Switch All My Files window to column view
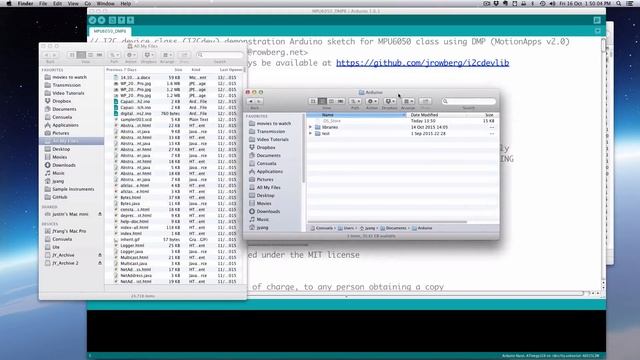The height and width of the screenshot is (360, 640). tap(90, 55)
